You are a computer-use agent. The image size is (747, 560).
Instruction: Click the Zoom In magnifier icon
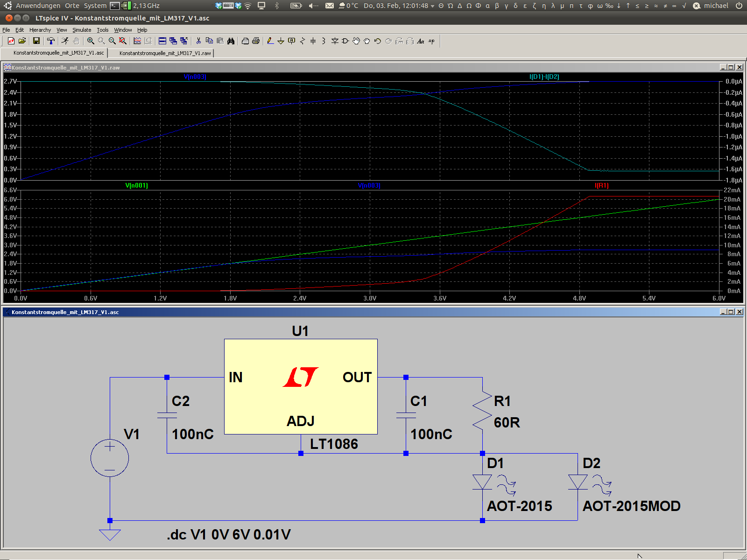tap(91, 41)
